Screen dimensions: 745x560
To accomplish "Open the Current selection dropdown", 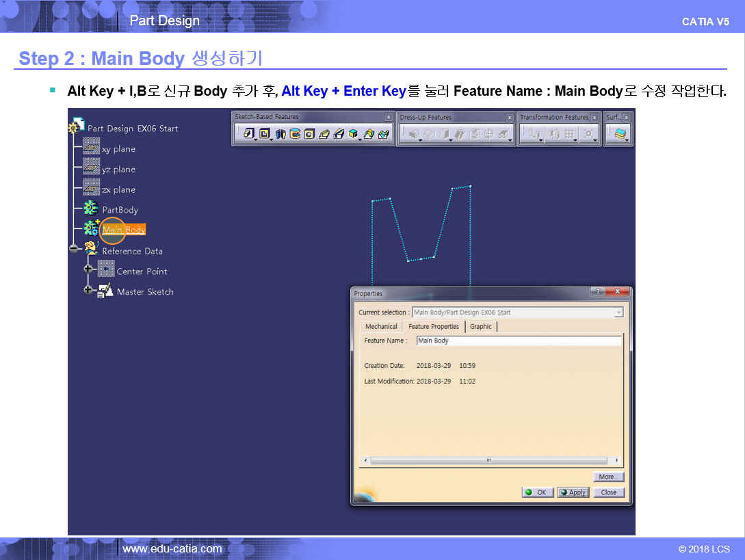I will 618,312.
